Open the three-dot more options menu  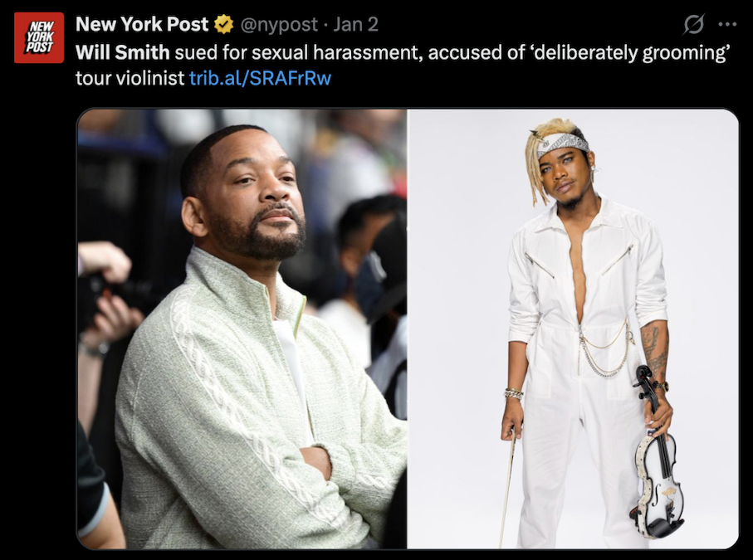727,24
